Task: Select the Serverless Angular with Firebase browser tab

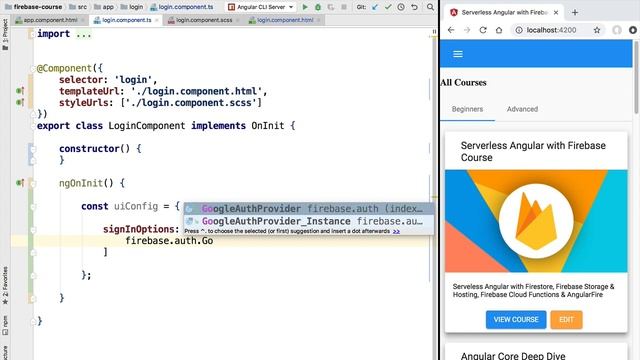Action: tap(504, 13)
